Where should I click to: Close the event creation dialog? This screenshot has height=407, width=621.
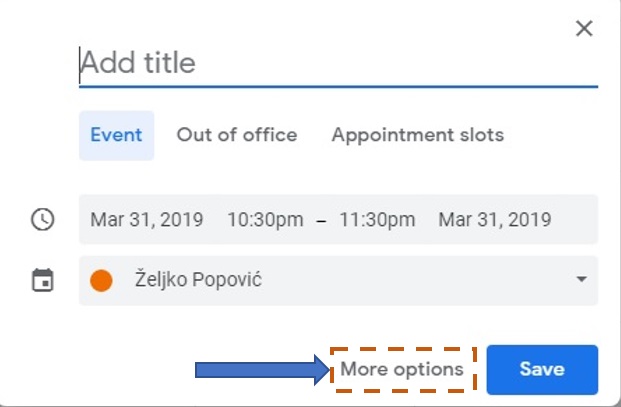tap(585, 29)
